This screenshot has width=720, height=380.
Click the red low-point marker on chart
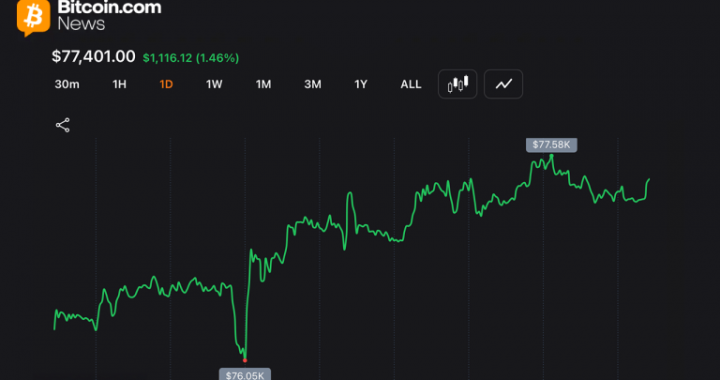click(x=245, y=360)
